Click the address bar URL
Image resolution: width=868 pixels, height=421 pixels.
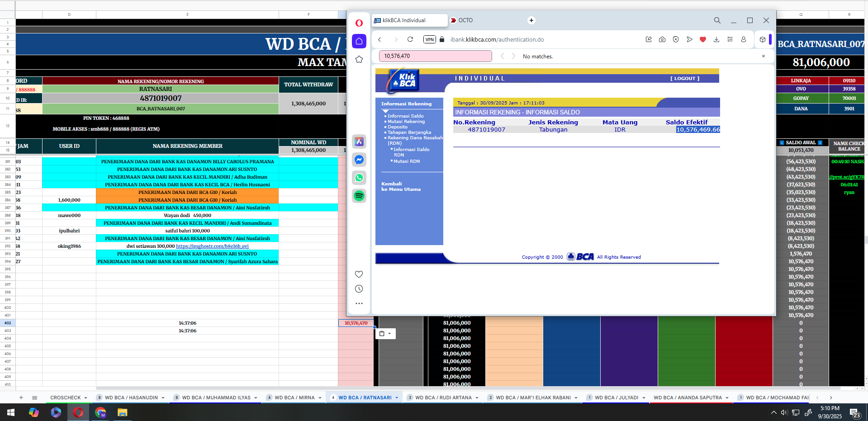click(x=497, y=39)
